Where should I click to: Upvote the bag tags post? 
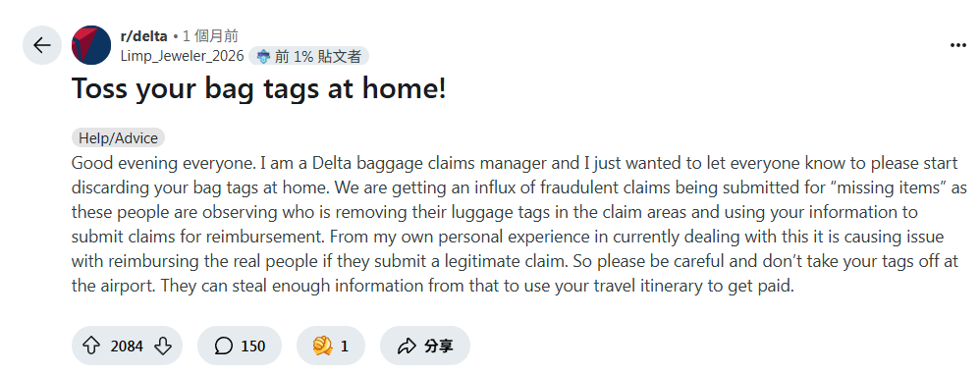coord(91,346)
